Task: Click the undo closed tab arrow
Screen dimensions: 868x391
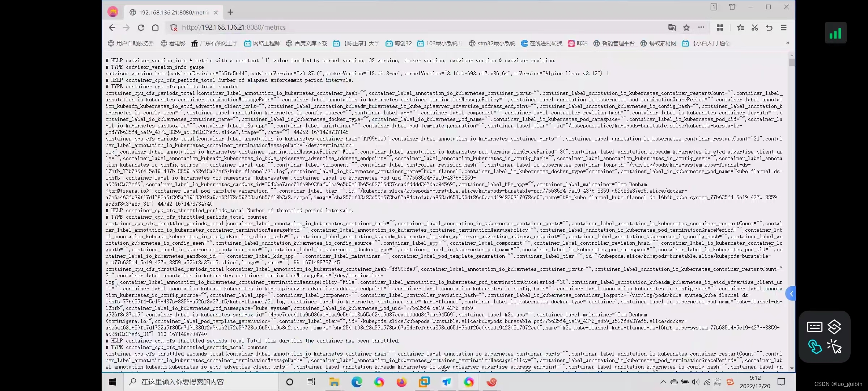Action: point(769,28)
